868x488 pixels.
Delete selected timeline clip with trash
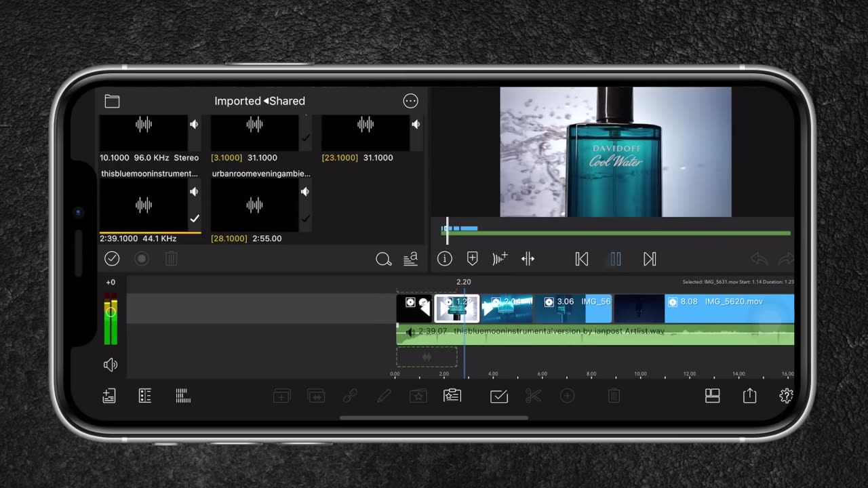click(614, 396)
